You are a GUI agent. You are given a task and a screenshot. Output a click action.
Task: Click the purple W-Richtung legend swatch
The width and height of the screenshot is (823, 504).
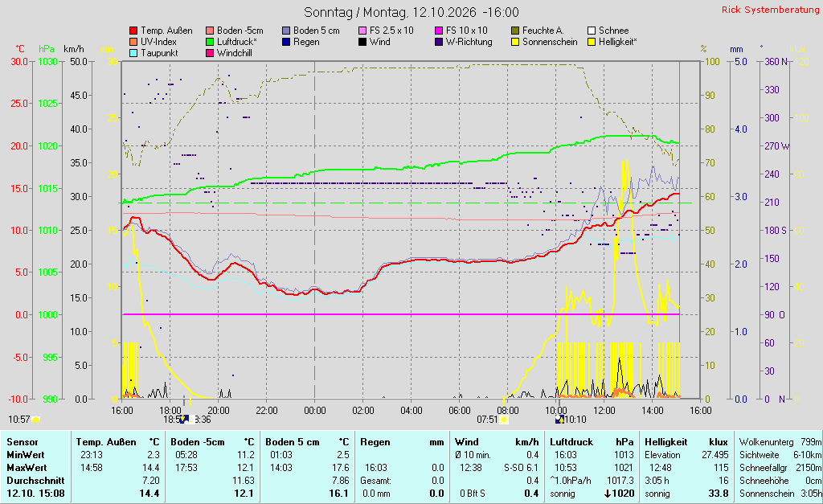439,42
